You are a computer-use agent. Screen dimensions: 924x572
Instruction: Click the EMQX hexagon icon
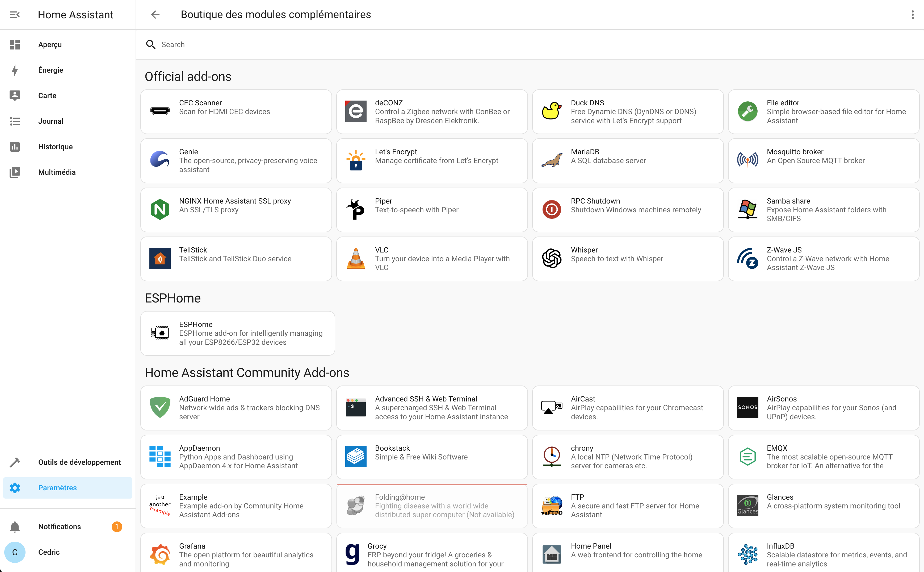click(747, 457)
